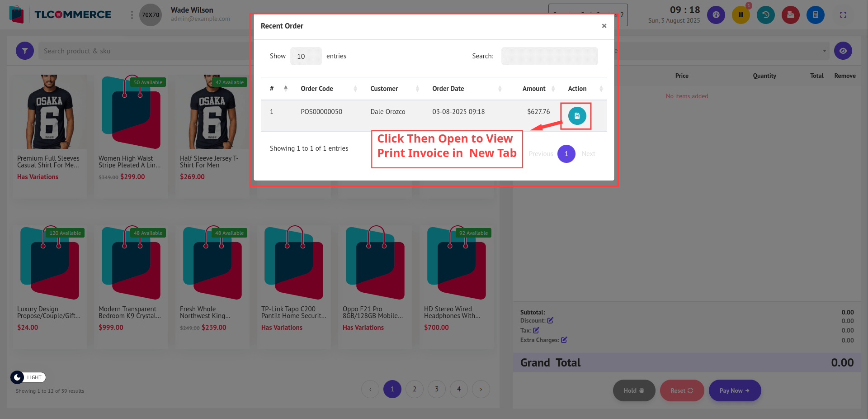
Task: Sort table by Order Date column
Action: pyautogui.click(x=448, y=89)
